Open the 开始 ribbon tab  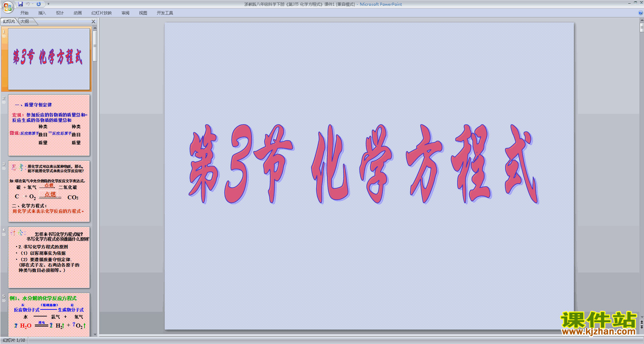pyautogui.click(x=24, y=13)
